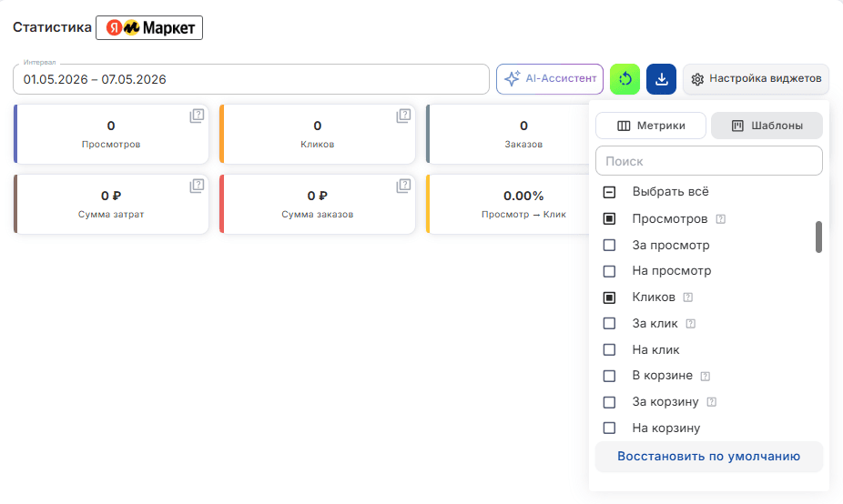
Task: Switch to the Шаблоны tab
Action: click(767, 126)
